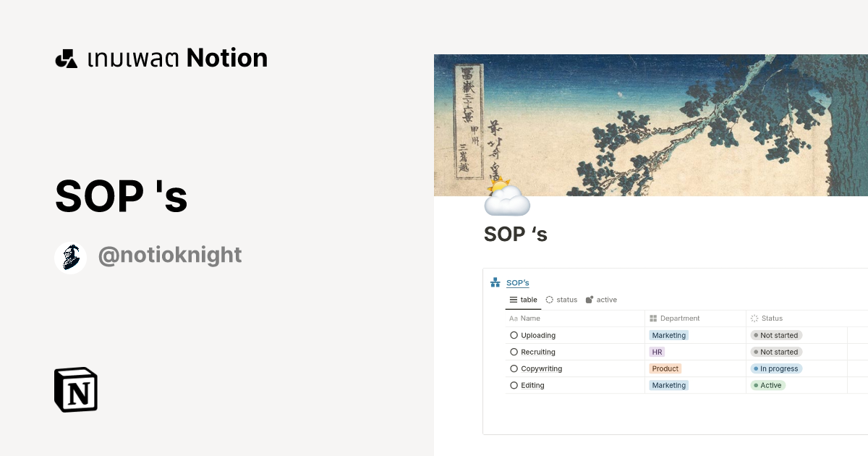Select the orange Product tag
The height and width of the screenshot is (456, 868).
pyautogui.click(x=665, y=368)
